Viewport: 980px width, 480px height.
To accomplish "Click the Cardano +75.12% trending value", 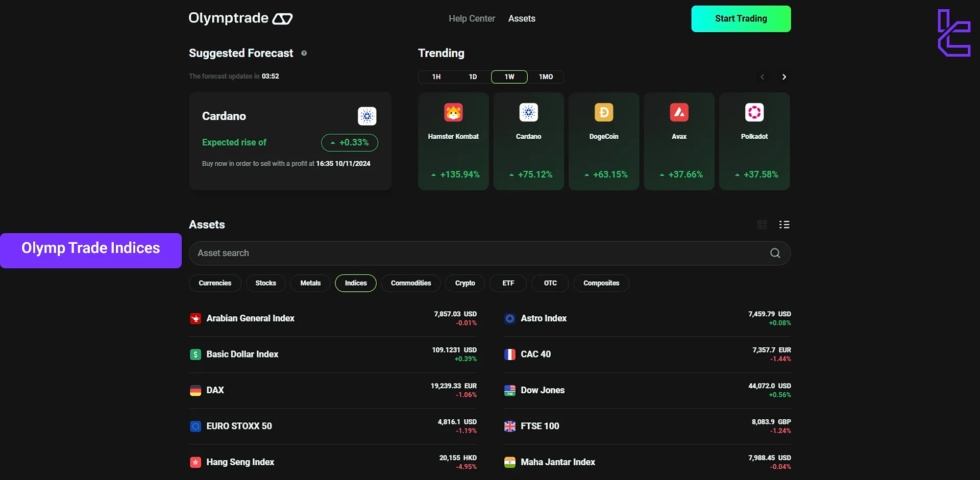I will 531,174.
